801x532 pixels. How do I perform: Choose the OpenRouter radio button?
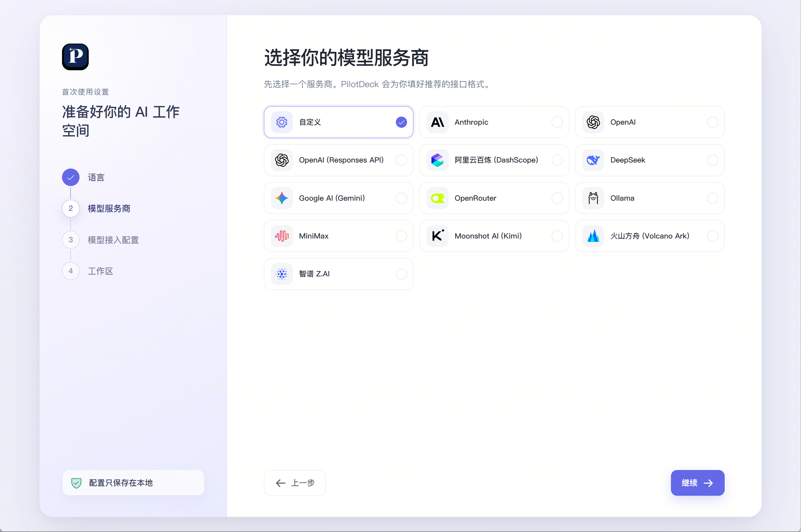[557, 198]
